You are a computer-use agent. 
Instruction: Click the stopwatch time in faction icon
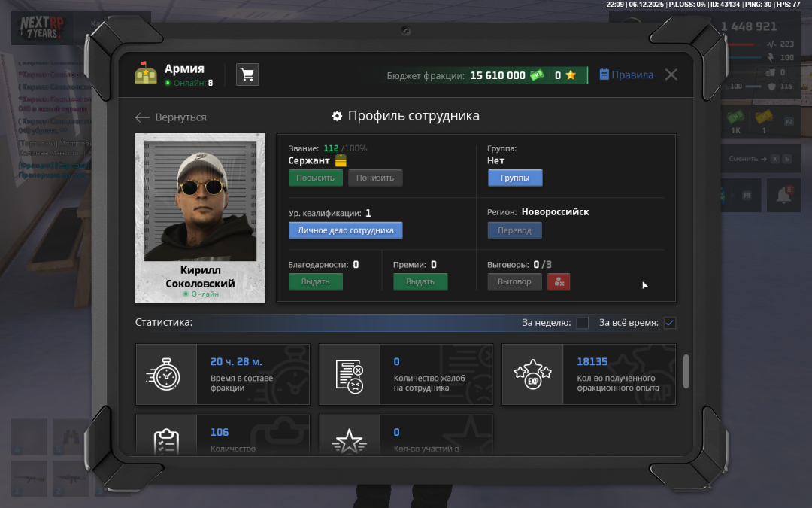coord(166,374)
